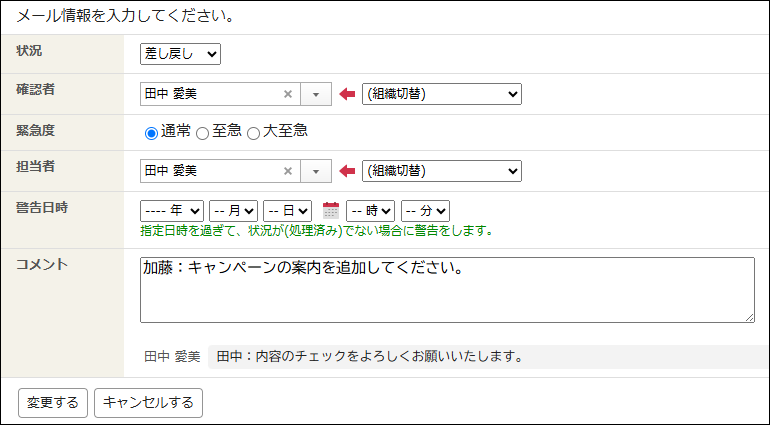This screenshot has height=425, width=770.
Task: Open the 年 dropdown for 警告日時
Action: point(172,211)
